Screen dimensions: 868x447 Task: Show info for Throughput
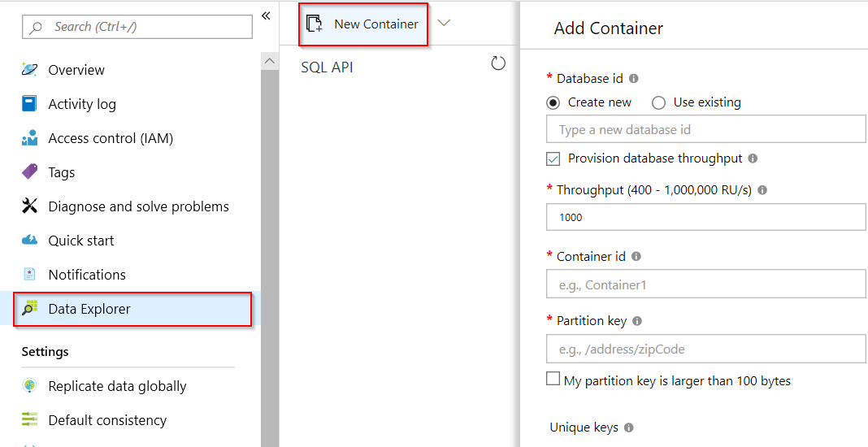click(762, 190)
